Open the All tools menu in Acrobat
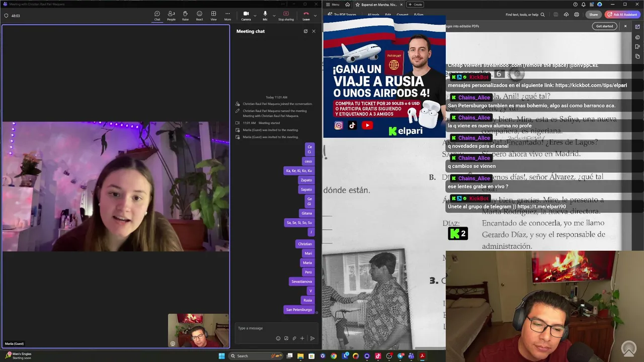This screenshot has width=644, height=362. [373, 15]
